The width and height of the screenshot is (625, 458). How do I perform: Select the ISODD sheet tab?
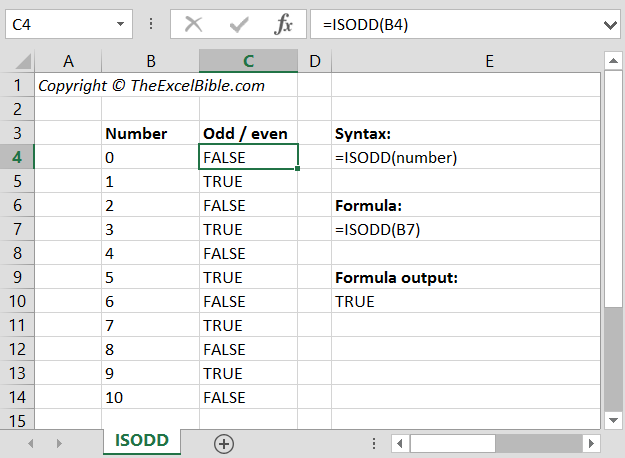[141, 441]
